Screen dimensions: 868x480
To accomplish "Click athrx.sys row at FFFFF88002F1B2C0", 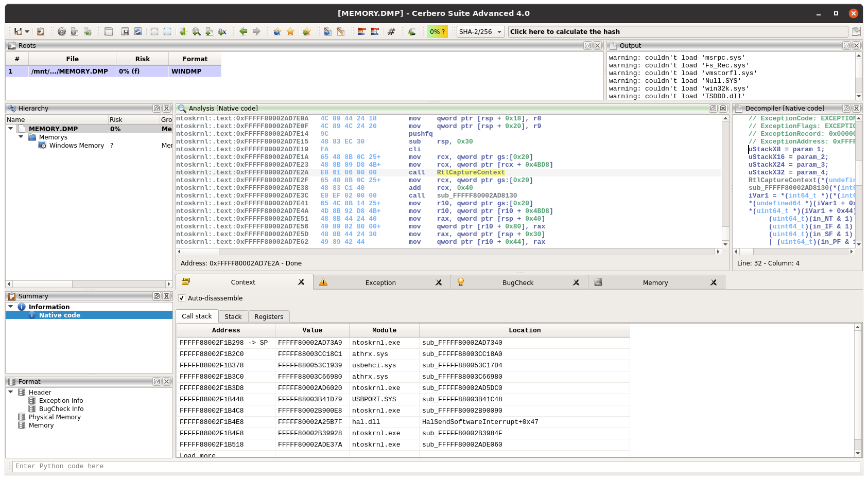I will [403, 354].
